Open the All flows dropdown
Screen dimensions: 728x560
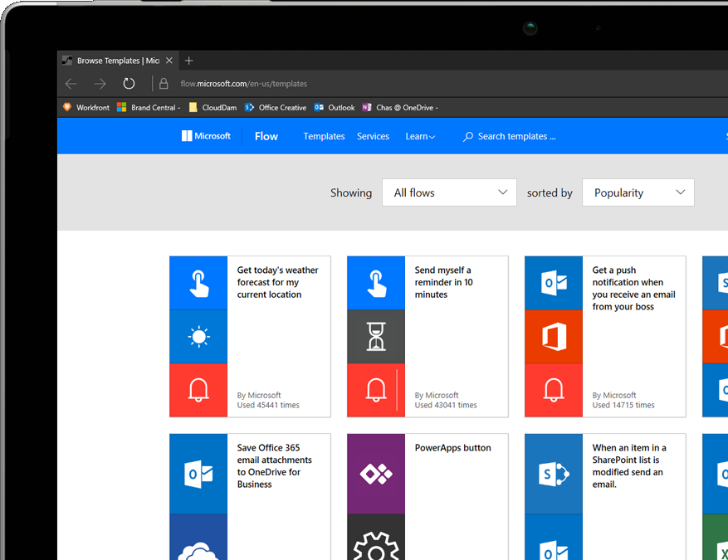[449, 192]
